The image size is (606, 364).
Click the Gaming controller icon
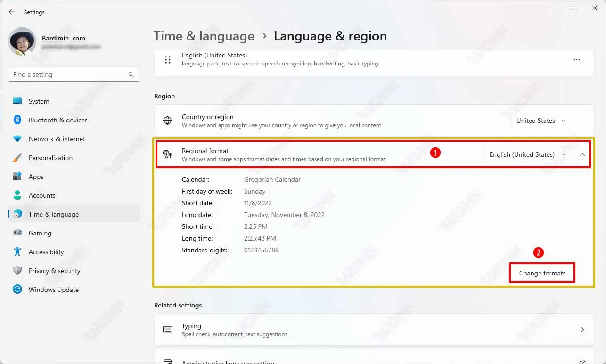[17, 233]
